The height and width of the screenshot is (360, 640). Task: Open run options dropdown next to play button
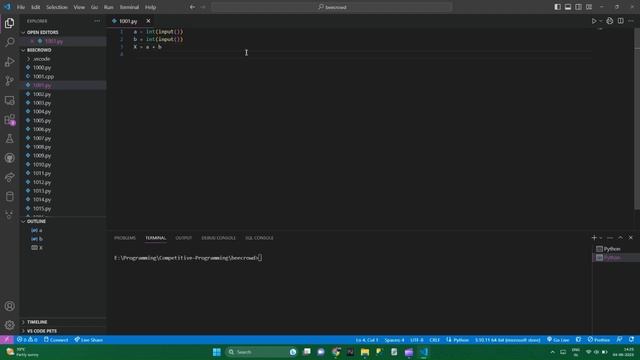click(600, 21)
